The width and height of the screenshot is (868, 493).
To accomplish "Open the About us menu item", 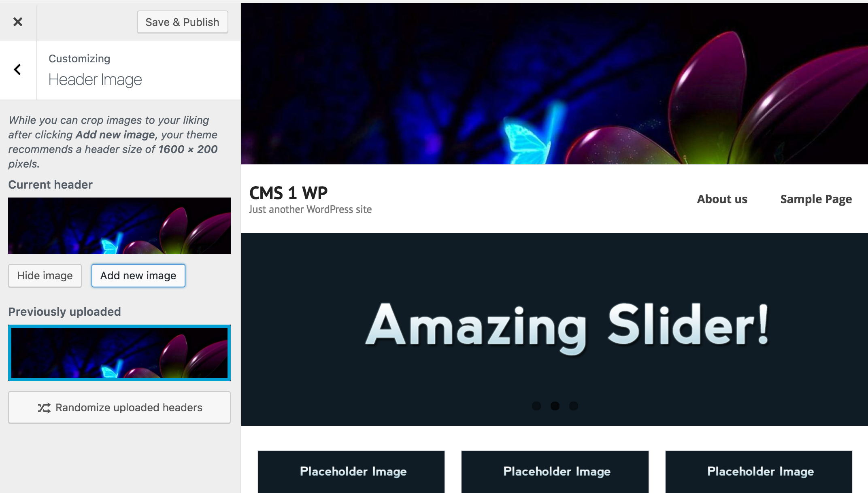I will point(722,199).
